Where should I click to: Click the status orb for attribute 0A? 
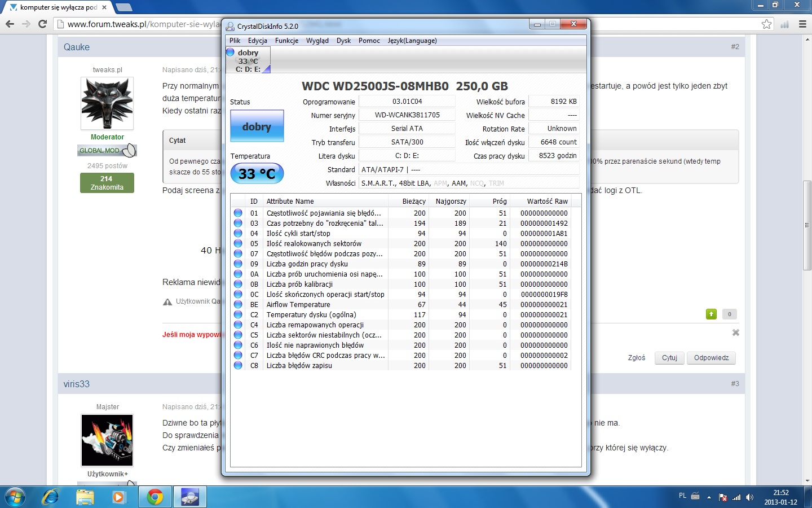click(238, 274)
